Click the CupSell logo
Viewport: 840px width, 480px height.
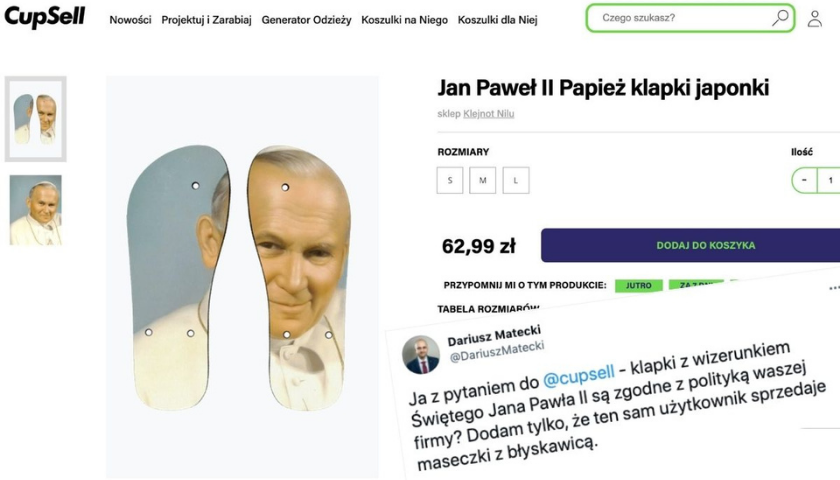click(x=45, y=17)
